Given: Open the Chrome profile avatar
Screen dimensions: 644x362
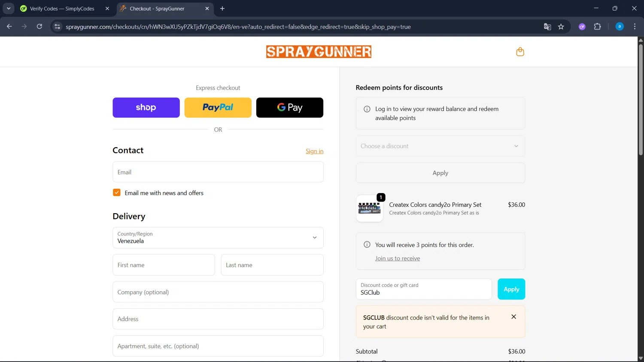Looking at the screenshot, I should 620,27.
